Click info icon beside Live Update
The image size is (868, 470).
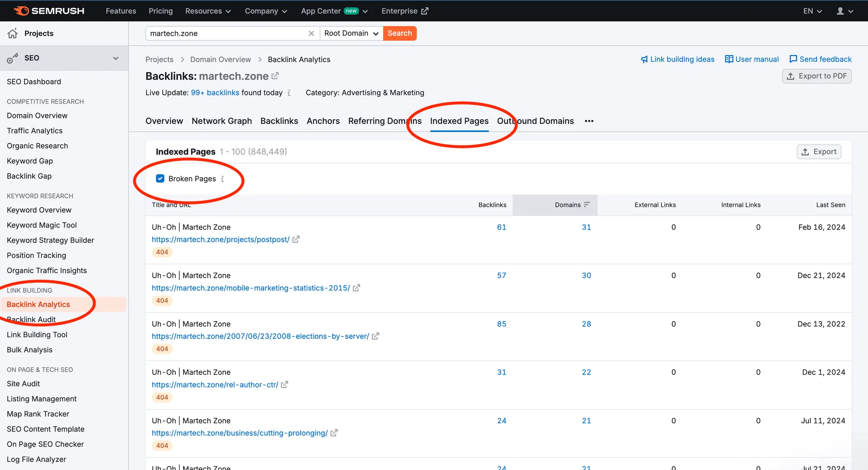pos(289,93)
